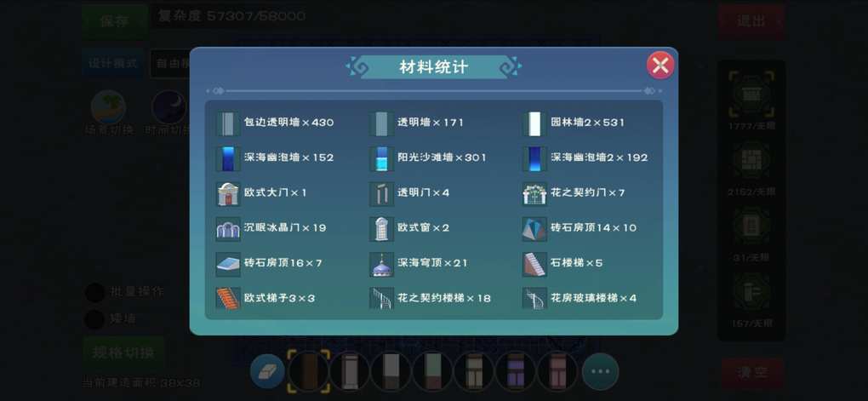
Task: Click the red 退出 exit button
Action: click(x=751, y=21)
